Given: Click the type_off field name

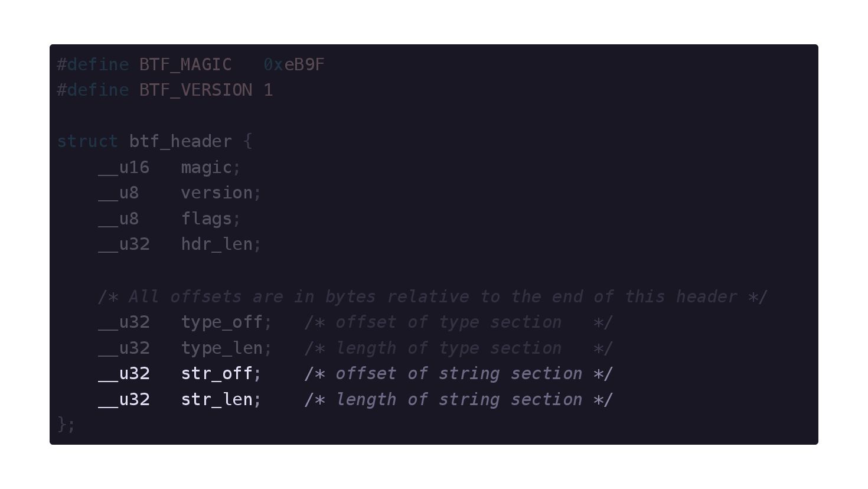Looking at the screenshot, I should 222,322.
